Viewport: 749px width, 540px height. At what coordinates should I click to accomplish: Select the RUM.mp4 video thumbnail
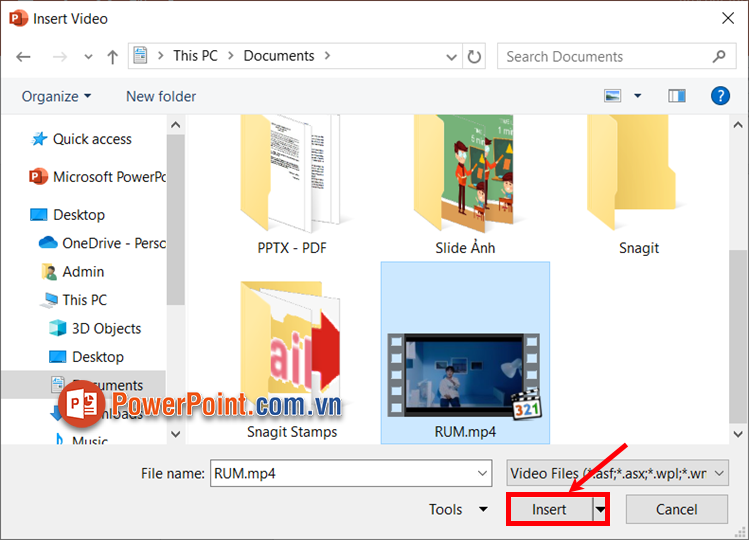pos(465,376)
